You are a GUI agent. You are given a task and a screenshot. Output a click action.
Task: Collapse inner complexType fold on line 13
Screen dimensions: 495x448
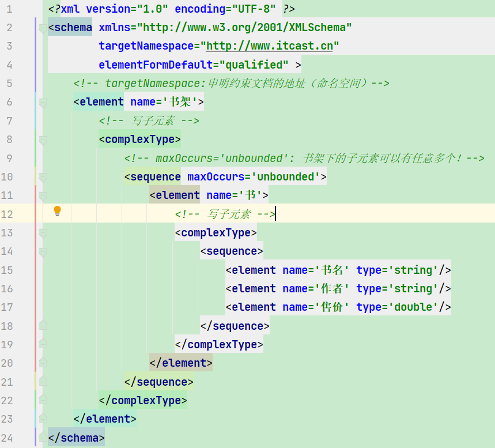pyautogui.click(x=43, y=233)
